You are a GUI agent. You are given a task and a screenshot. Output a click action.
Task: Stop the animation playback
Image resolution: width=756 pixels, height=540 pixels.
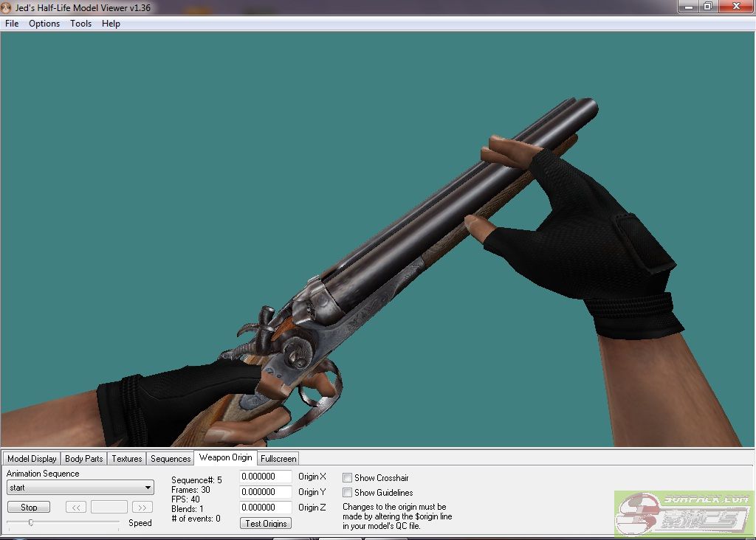(29, 508)
